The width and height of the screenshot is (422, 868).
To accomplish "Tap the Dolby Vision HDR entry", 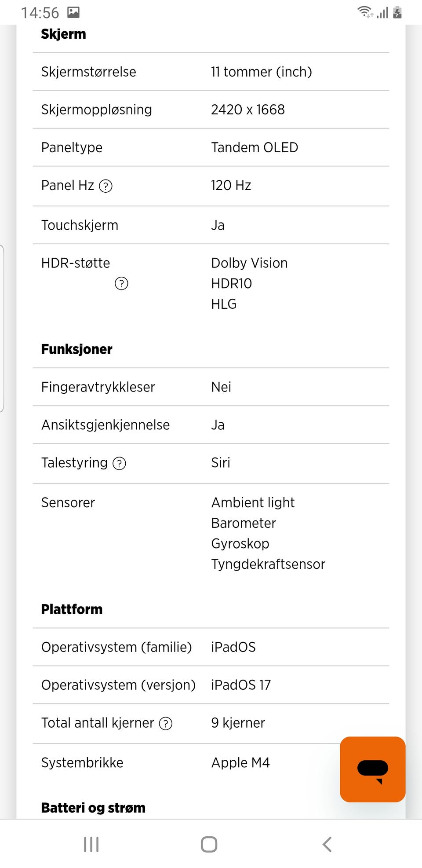I will click(x=249, y=263).
